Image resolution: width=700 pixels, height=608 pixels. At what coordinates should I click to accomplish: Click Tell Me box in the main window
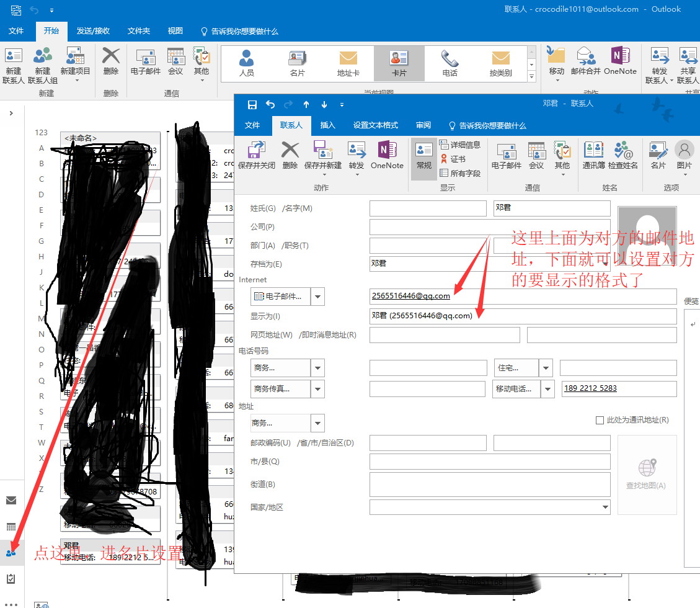click(240, 31)
